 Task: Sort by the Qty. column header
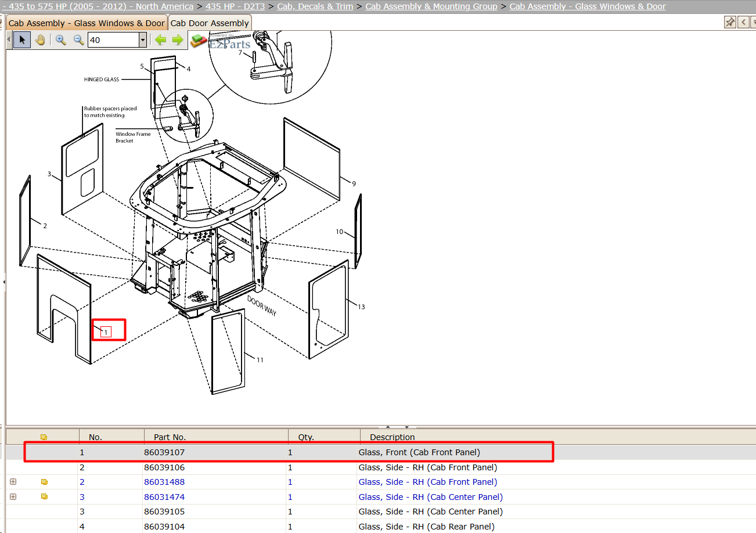click(x=306, y=437)
